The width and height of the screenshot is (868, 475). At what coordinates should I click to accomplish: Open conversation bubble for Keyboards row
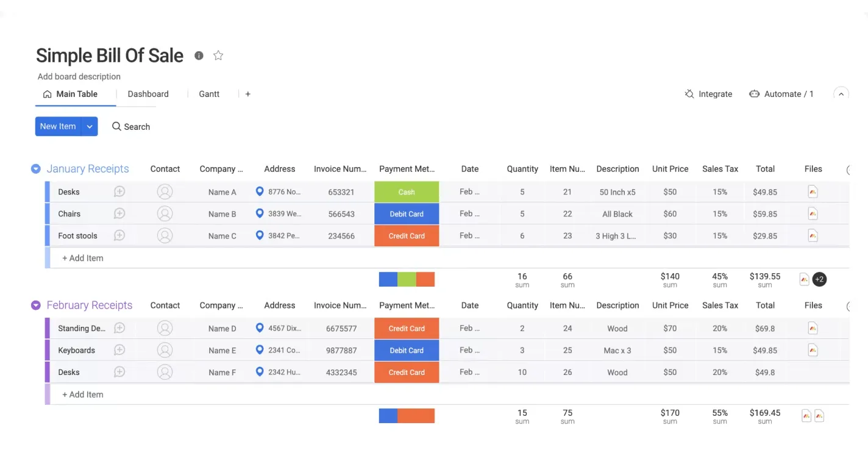tap(119, 350)
